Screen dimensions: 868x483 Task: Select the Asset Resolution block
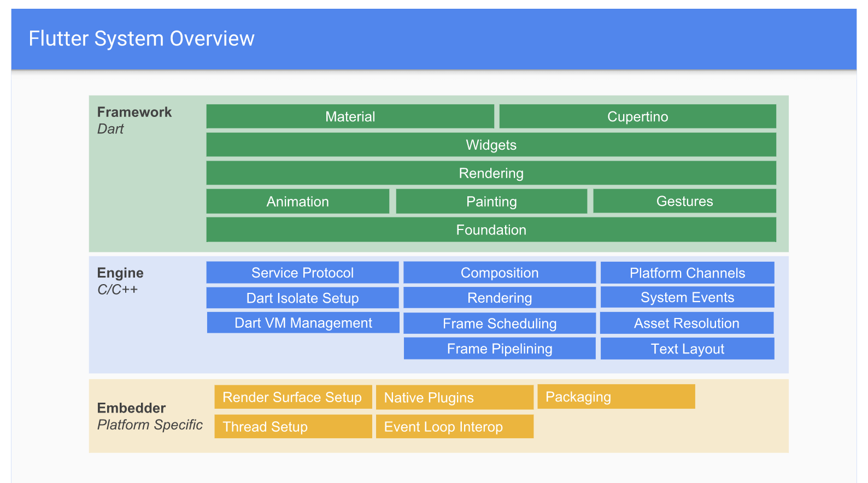click(x=687, y=323)
